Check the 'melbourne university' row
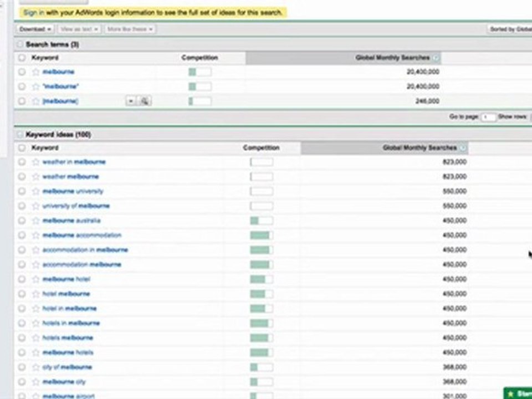532x399 pixels. 22,191
